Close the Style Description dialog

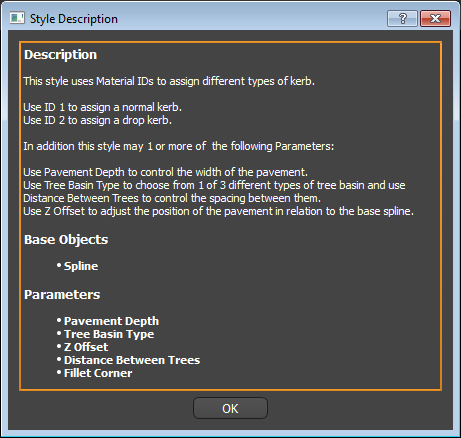coord(435,18)
